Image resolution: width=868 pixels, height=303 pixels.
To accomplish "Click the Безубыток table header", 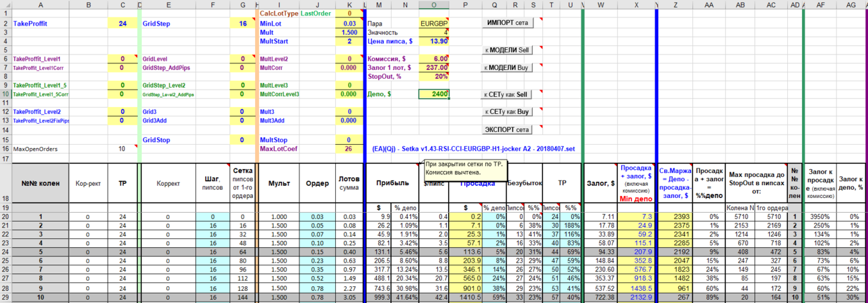I will [x=523, y=182].
